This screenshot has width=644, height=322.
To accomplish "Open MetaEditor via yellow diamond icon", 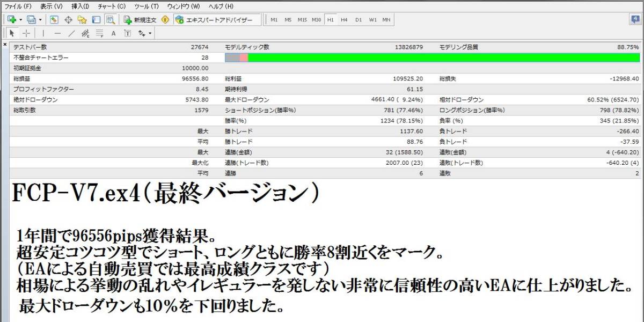I will click(165, 20).
